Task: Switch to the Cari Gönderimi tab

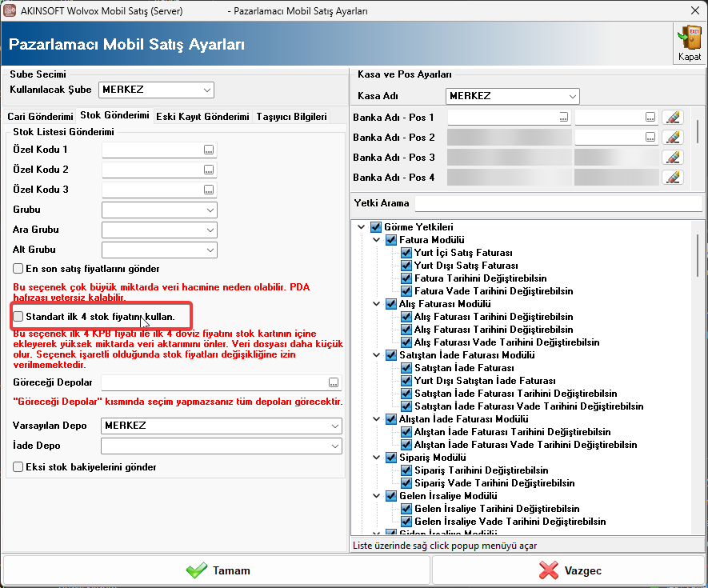Action: click(40, 117)
